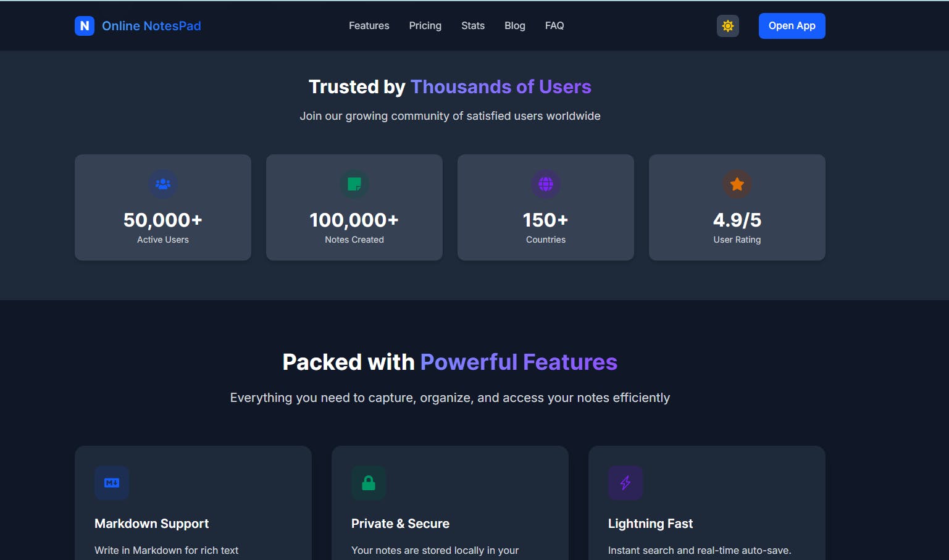The height and width of the screenshot is (560, 949).
Task: Click the Markdown Support icon
Action: (x=112, y=483)
